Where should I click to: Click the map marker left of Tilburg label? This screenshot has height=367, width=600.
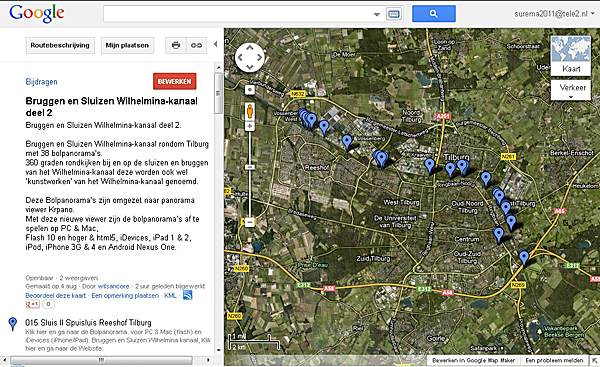click(429, 166)
